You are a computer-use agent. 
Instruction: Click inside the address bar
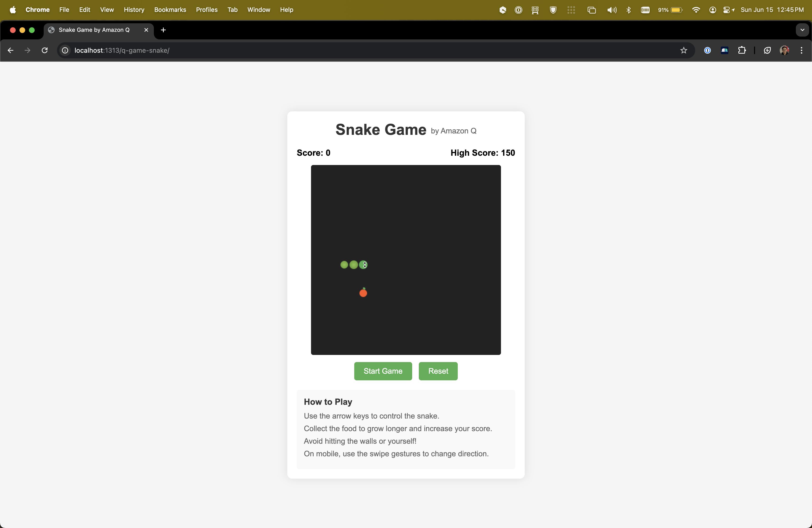[x=239, y=51]
